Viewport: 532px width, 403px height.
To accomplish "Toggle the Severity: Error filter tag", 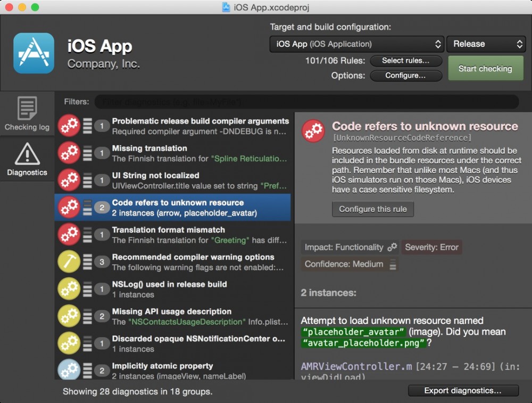I will point(431,247).
